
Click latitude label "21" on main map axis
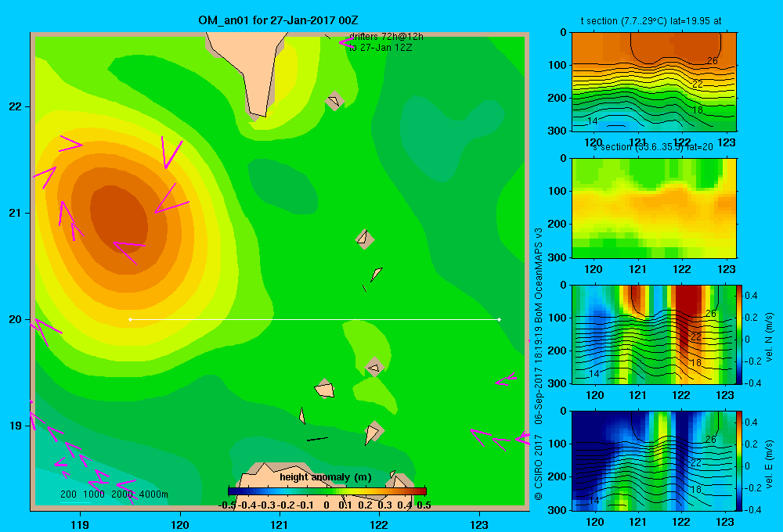16,213
